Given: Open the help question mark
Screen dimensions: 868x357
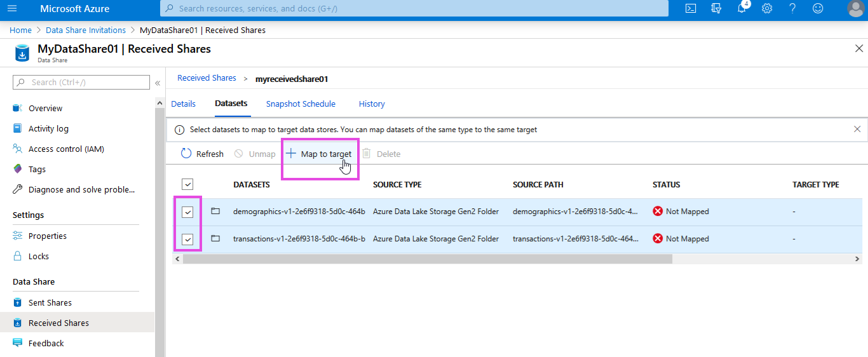Looking at the screenshot, I should [792, 8].
